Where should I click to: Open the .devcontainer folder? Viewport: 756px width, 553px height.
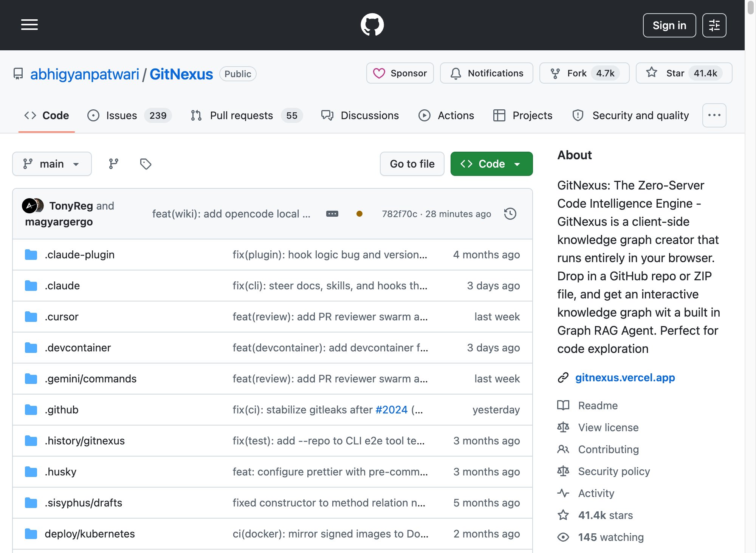[78, 348]
